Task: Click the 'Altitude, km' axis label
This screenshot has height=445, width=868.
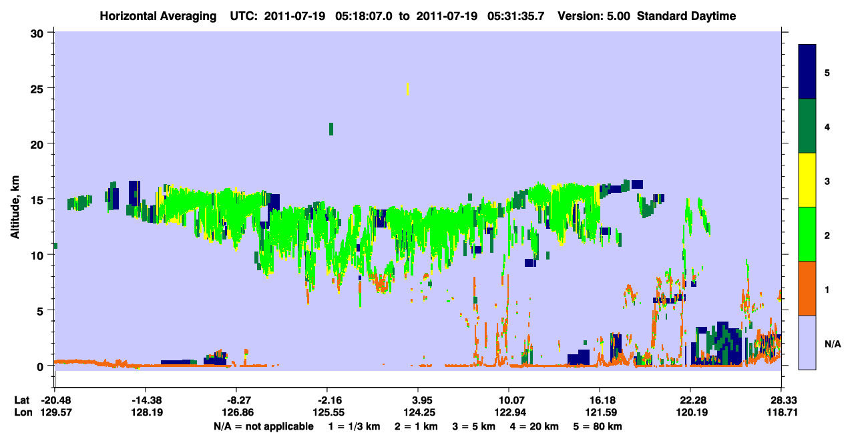Action: [x=15, y=206]
